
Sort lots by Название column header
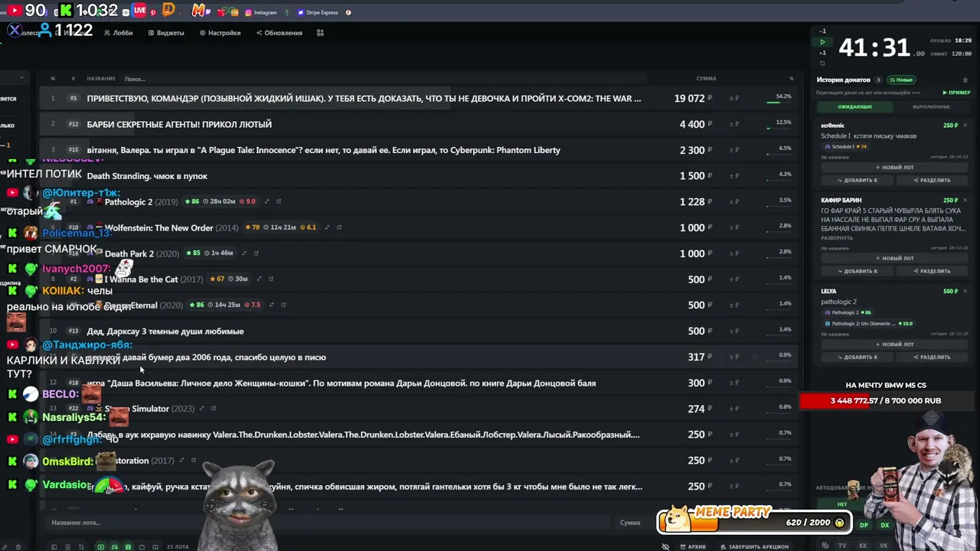coord(101,78)
